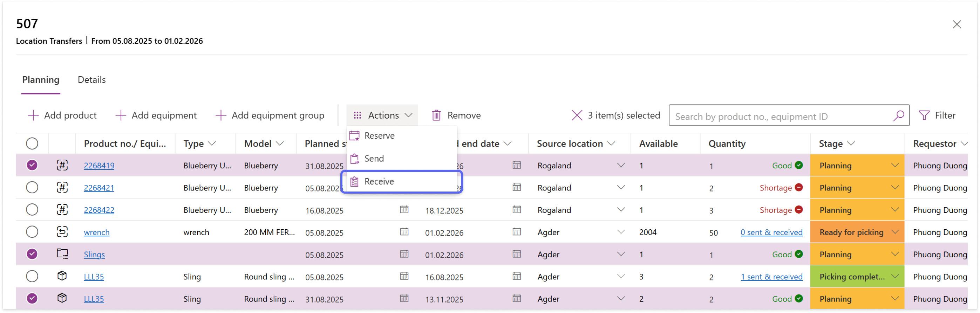Open calendar for Slings planned start date
The width and height of the screenshot is (980, 313).
404,254
